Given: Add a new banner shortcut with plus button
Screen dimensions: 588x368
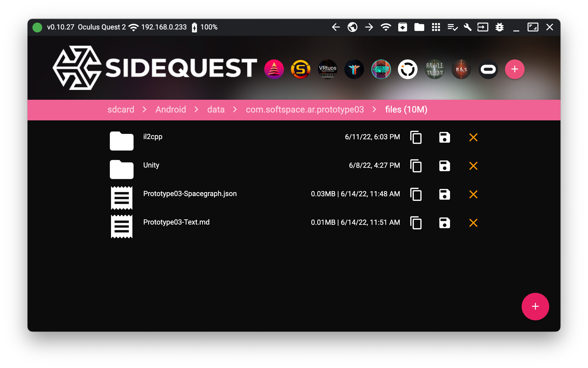Looking at the screenshot, I should pyautogui.click(x=515, y=69).
